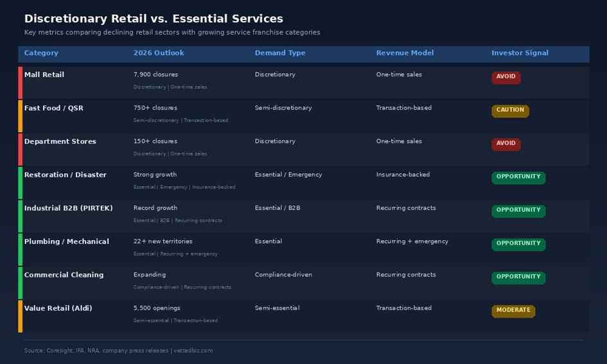Screen dimensions: 607x364
Task: Click 'One-time sales' revenue model for Mall Retail
Action: point(399,74)
